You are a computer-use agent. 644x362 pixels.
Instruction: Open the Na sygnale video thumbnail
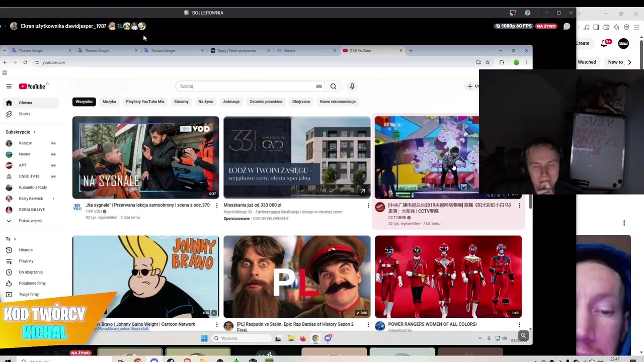click(x=145, y=157)
